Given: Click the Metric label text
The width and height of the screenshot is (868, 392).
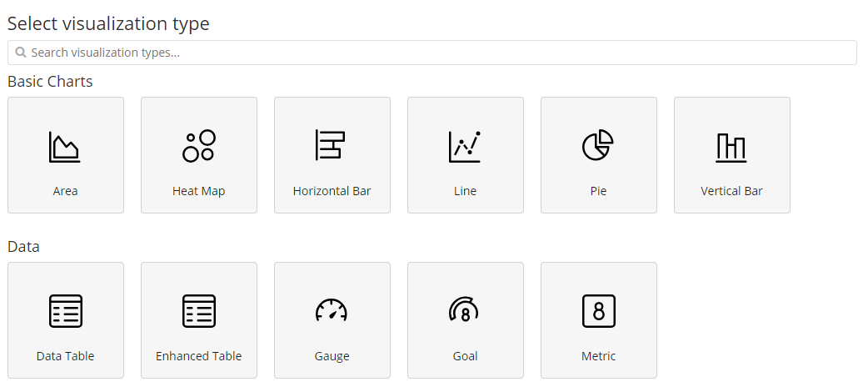Looking at the screenshot, I should click(x=598, y=356).
